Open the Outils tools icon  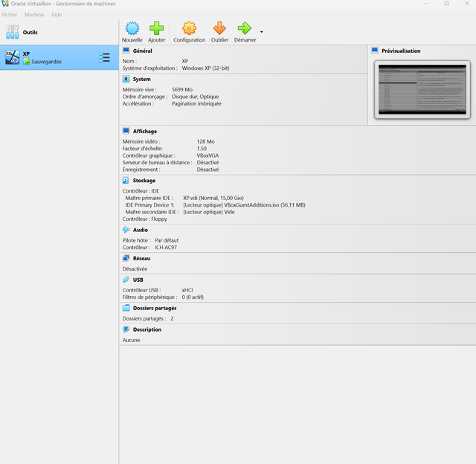point(13,32)
